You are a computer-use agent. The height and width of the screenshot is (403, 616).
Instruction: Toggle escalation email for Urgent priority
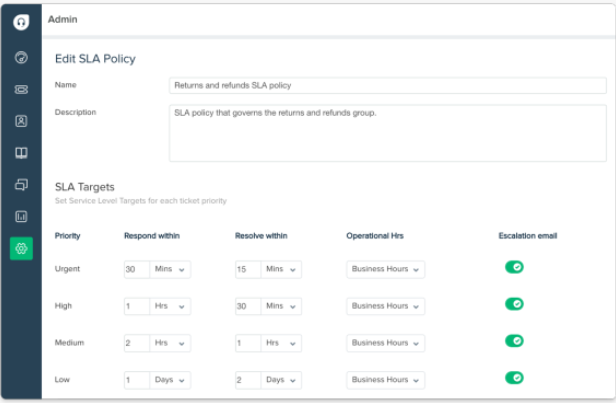coord(514,267)
